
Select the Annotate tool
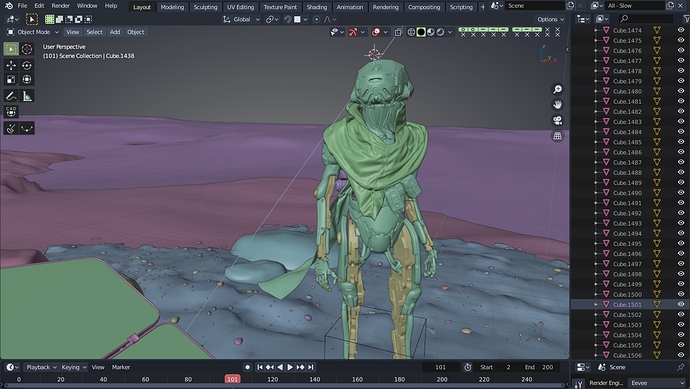[11, 95]
